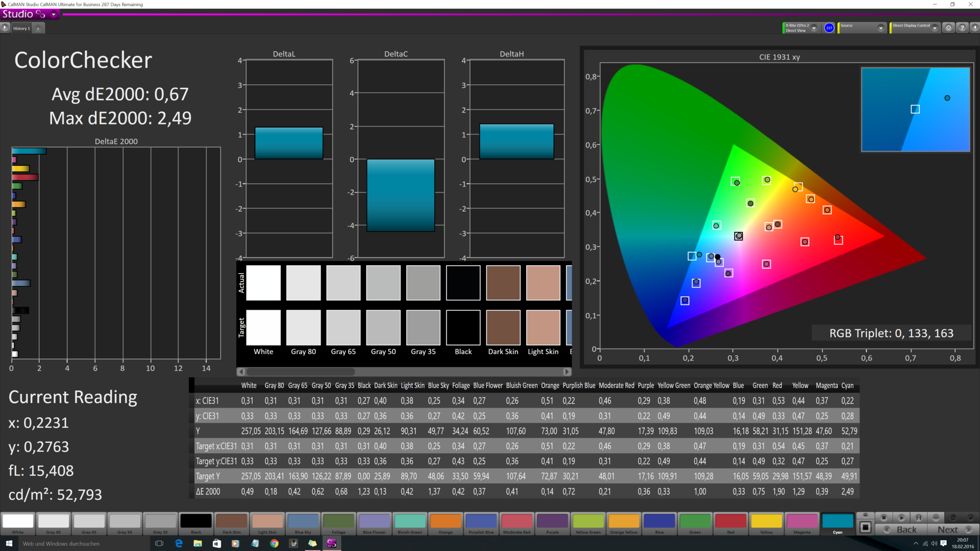Click the black pattern window icon
980x551 pixels.
[865, 528]
